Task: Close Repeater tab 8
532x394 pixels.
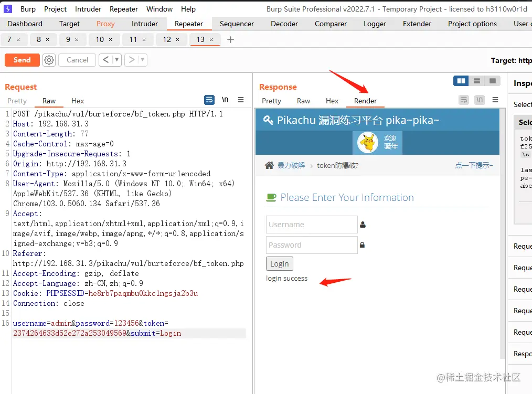Action: pos(48,40)
